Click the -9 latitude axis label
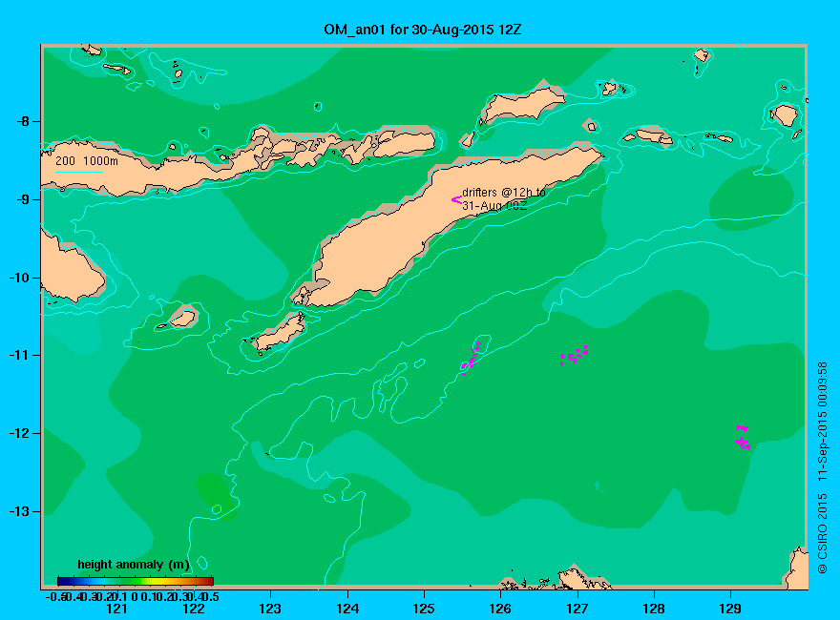840x620 pixels. pos(21,199)
